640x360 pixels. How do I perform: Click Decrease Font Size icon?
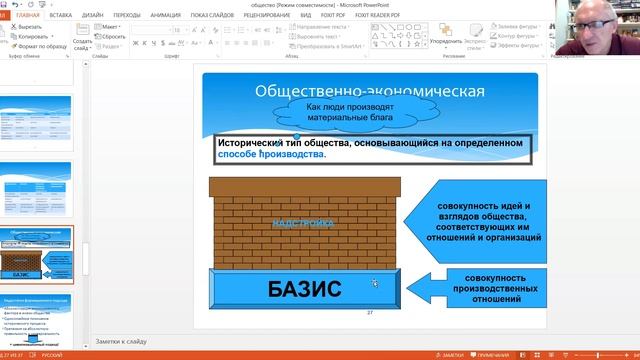[x=203, y=30]
